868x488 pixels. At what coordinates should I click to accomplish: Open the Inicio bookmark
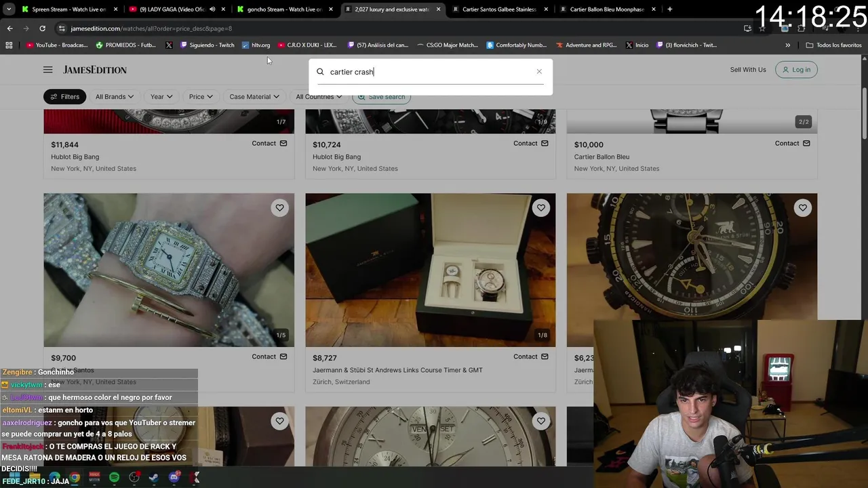pos(637,45)
